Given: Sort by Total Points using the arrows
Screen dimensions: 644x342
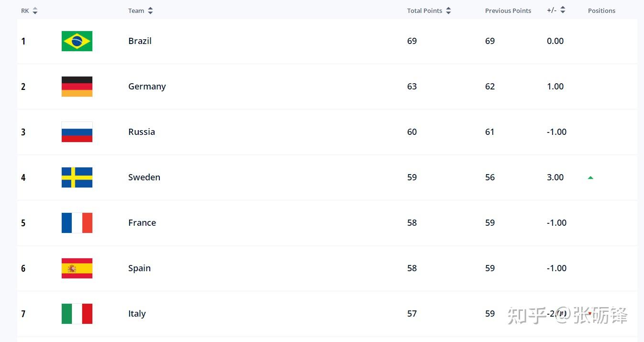Looking at the screenshot, I should pyautogui.click(x=448, y=11).
